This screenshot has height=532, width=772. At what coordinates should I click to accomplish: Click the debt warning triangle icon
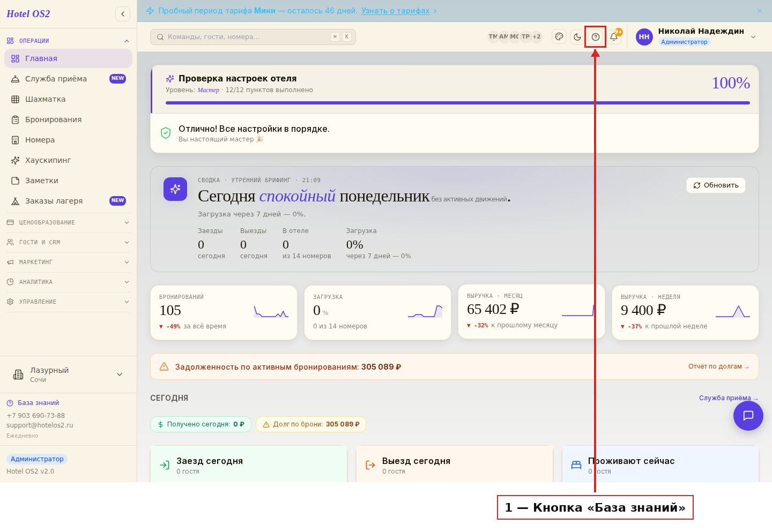click(x=164, y=367)
